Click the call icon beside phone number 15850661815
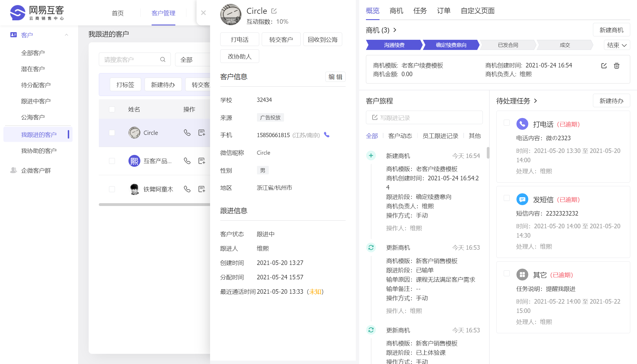This screenshot has width=637, height=364. coord(327,135)
